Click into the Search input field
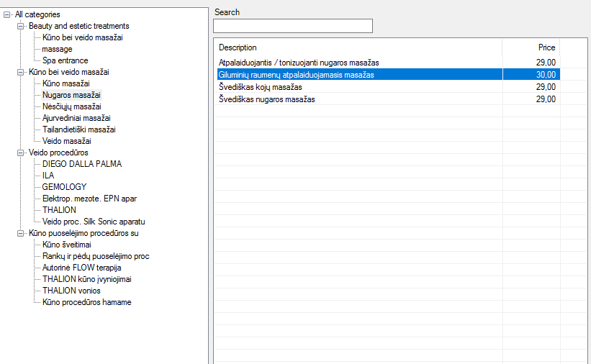The height and width of the screenshot is (364, 591). pos(293,26)
